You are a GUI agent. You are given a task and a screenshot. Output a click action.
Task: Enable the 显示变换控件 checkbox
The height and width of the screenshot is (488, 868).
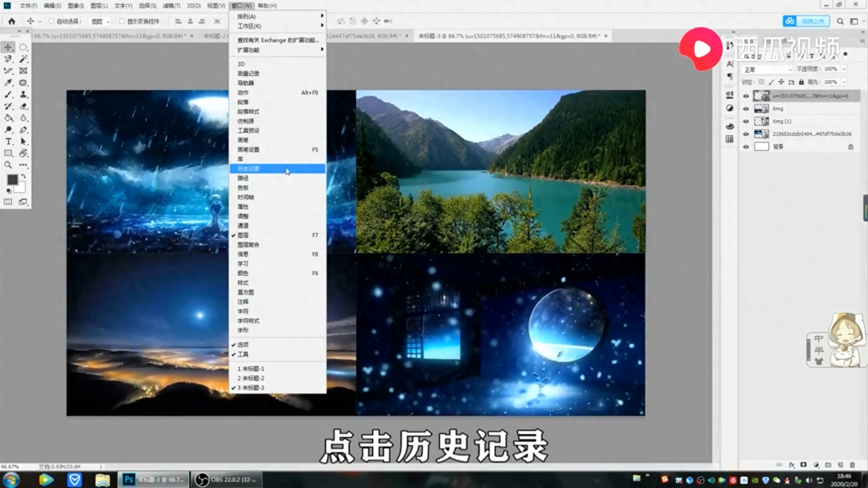(122, 21)
